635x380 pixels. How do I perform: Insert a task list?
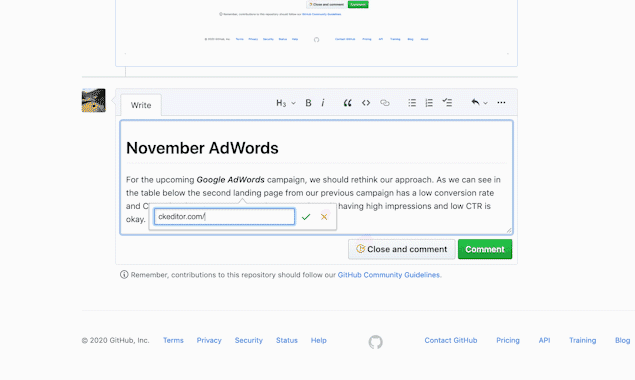pos(447,102)
